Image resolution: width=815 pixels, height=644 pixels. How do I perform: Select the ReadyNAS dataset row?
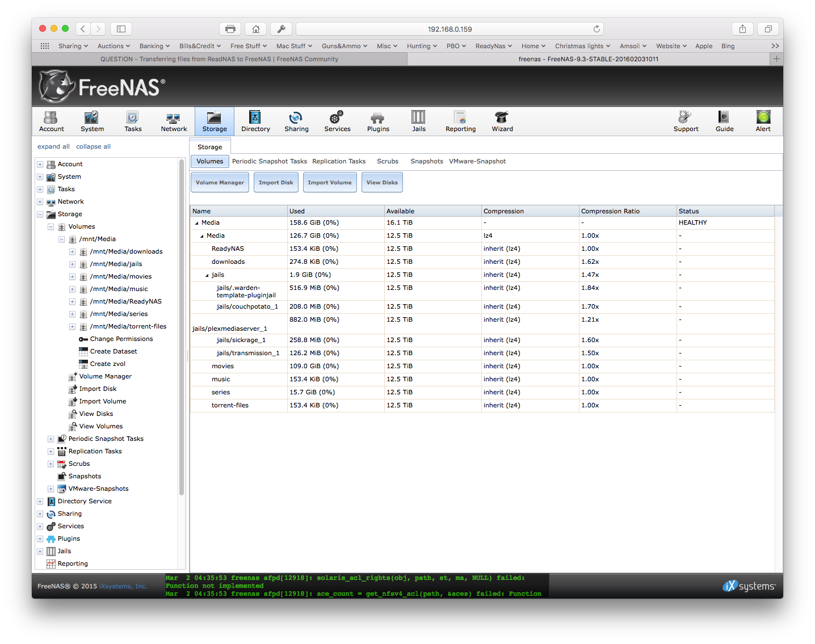pos(482,249)
